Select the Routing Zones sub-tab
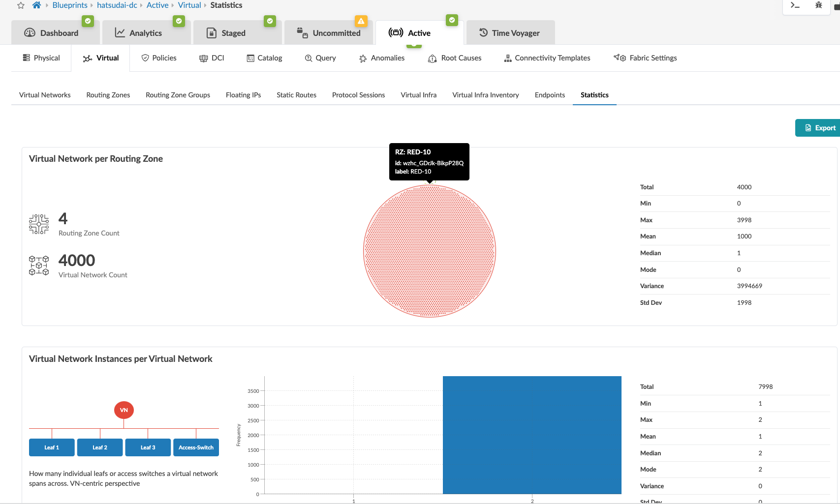840x504 pixels. pos(108,95)
